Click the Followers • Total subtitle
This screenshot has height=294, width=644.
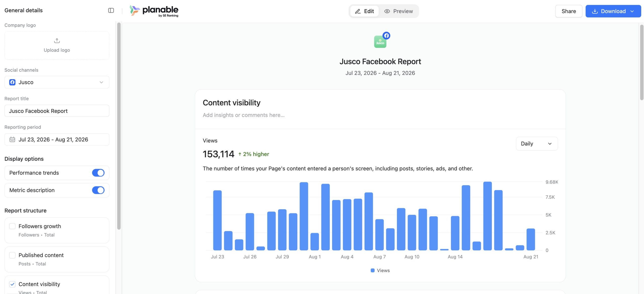click(x=36, y=235)
